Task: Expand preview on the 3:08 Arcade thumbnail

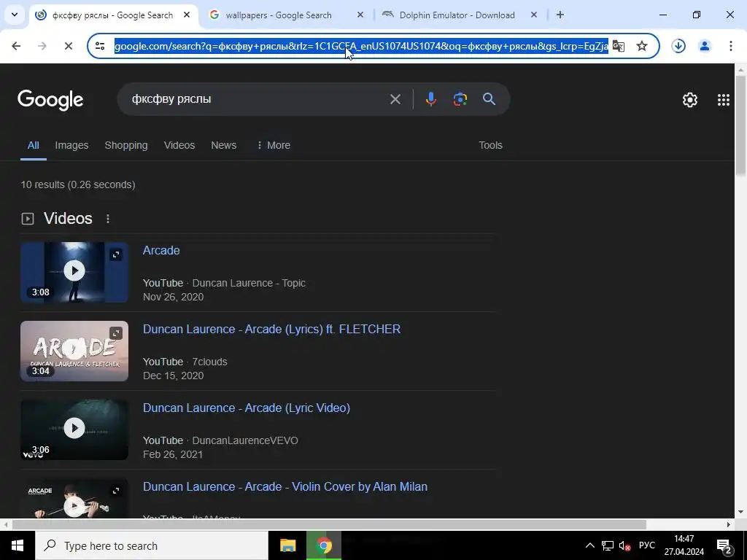Action: coord(116,254)
